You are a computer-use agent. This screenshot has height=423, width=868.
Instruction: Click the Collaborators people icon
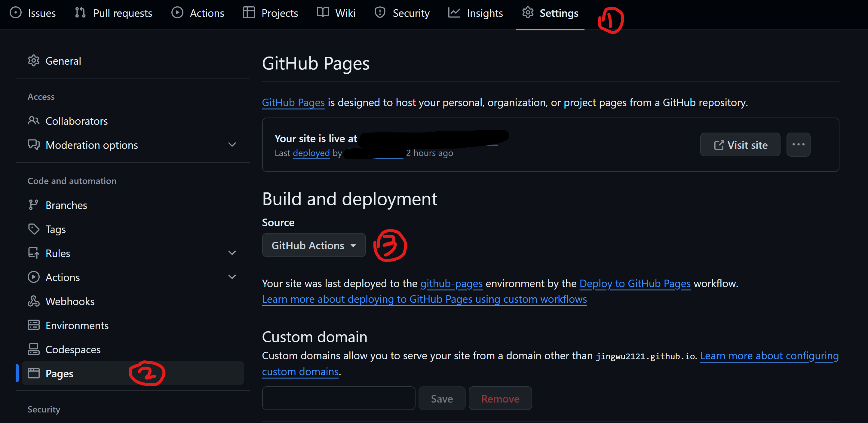click(x=33, y=121)
